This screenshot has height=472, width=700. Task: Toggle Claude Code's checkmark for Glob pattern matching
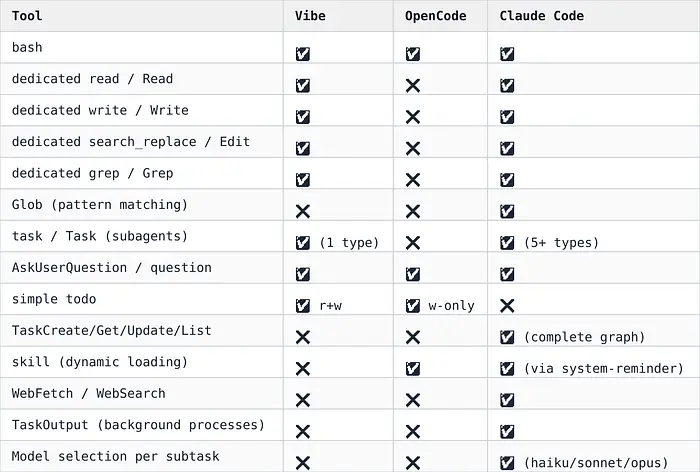[x=507, y=211]
